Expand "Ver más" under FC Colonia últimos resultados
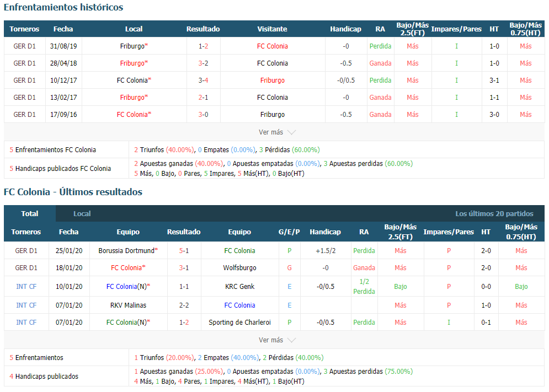The image size is (549, 392). [277, 340]
